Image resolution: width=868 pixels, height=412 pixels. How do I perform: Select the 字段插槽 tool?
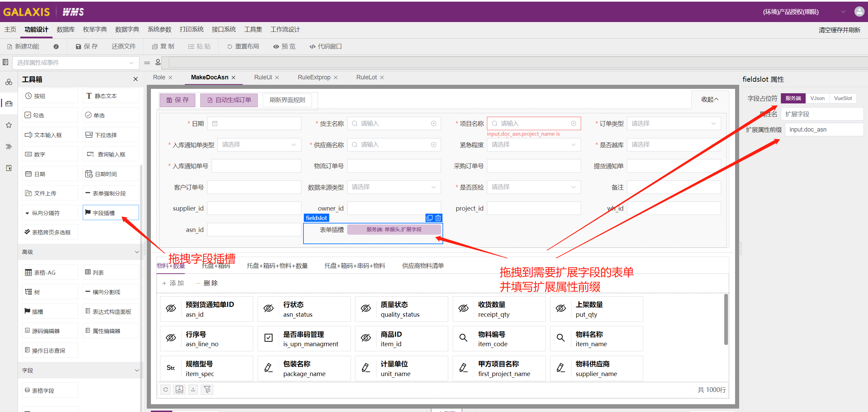coord(111,213)
